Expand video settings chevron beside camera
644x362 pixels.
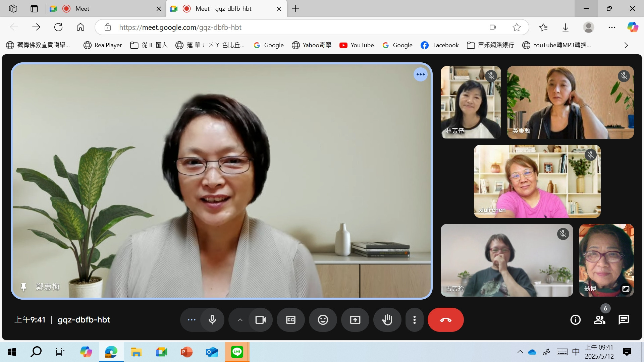(240, 320)
